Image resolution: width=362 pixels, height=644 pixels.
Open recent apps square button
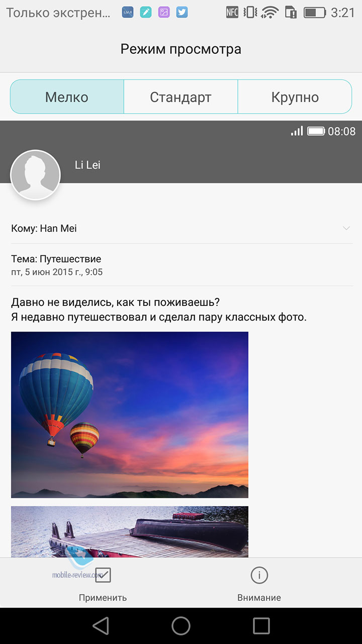tap(261, 625)
